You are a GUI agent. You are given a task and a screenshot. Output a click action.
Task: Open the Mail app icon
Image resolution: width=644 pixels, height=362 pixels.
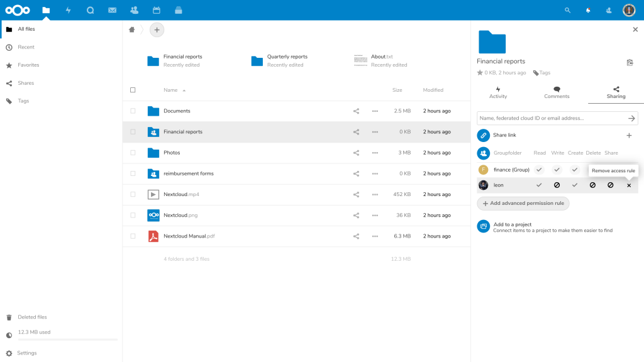[113, 9]
